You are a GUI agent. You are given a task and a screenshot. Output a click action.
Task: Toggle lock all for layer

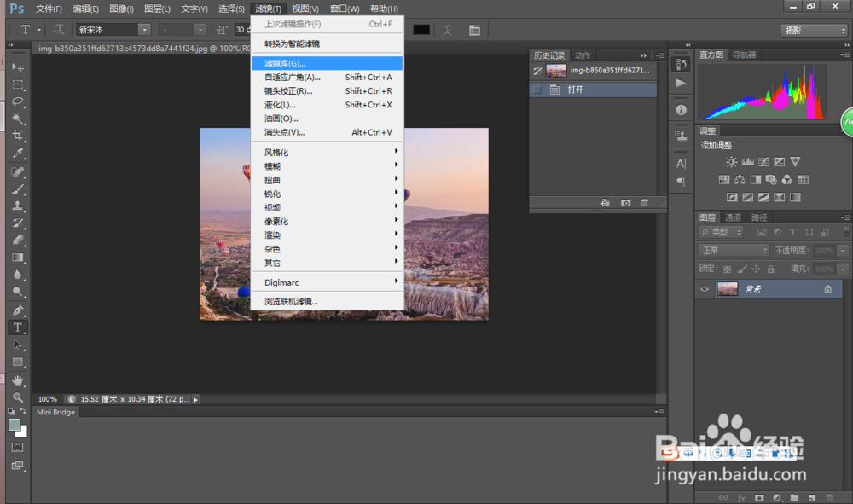[x=771, y=269]
